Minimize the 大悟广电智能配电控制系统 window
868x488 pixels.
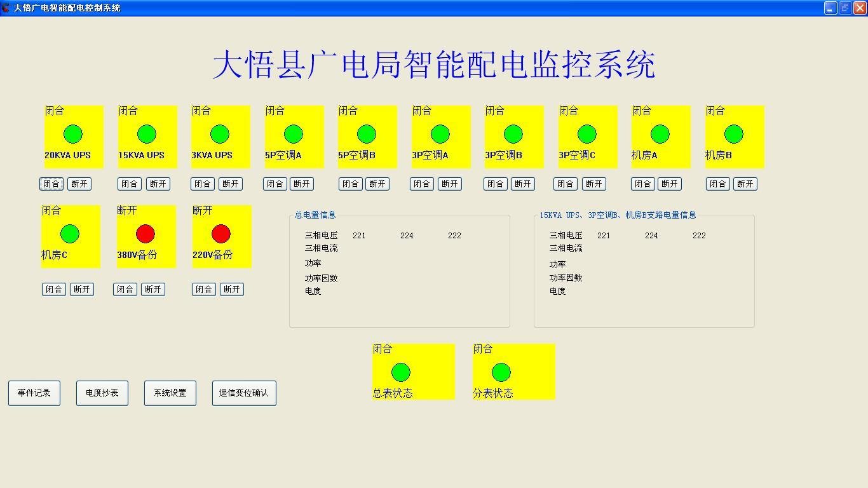coord(831,8)
